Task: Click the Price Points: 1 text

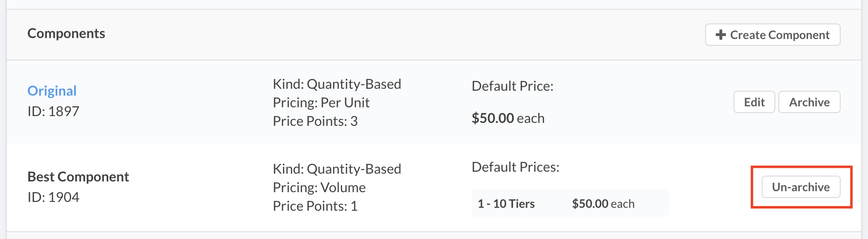Action: point(315,206)
